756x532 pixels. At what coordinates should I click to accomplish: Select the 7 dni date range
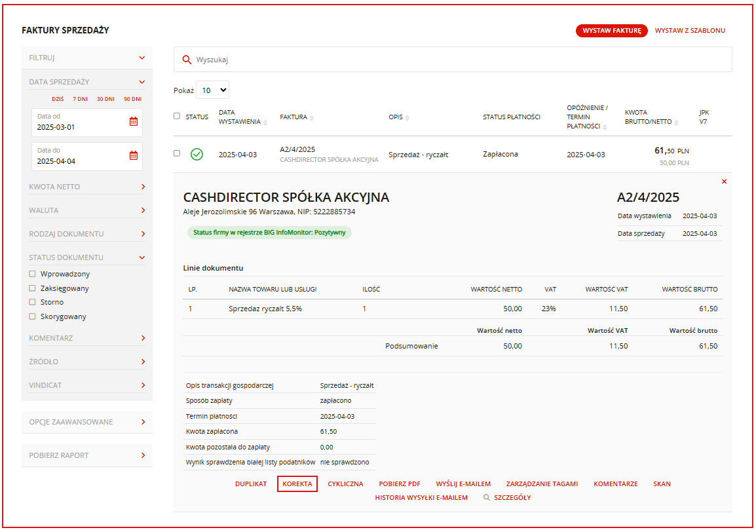pyautogui.click(x=80, y=99)
